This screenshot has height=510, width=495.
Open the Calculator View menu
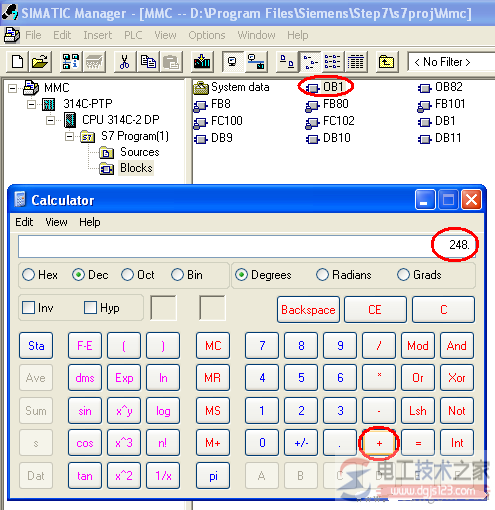tap(56, 222)
